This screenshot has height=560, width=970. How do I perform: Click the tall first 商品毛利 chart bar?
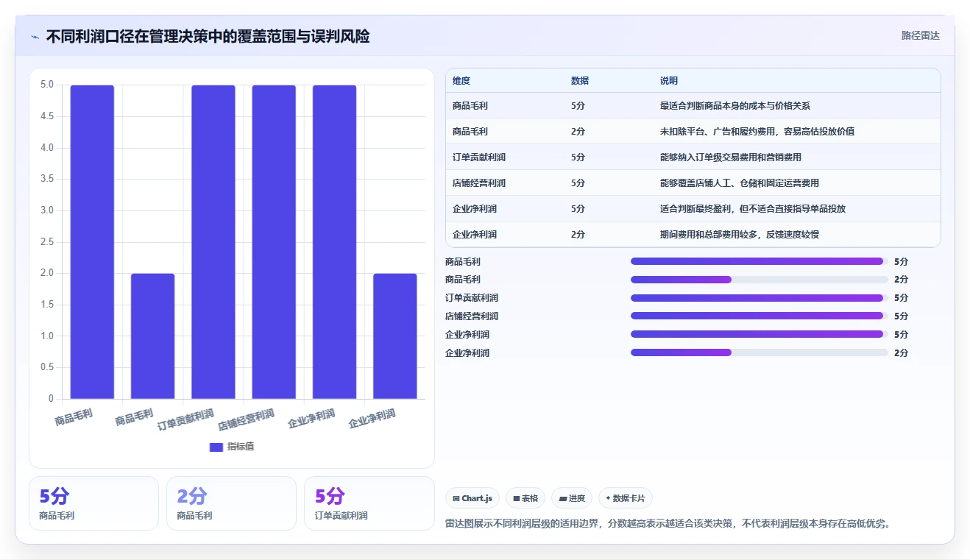tap(92, 242)
